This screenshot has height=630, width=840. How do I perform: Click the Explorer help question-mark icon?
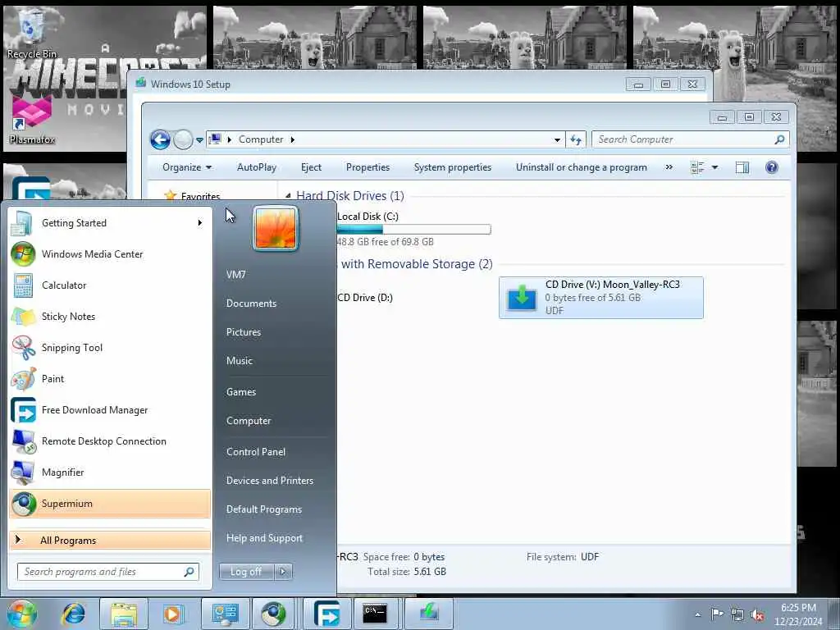coord(771,167)
